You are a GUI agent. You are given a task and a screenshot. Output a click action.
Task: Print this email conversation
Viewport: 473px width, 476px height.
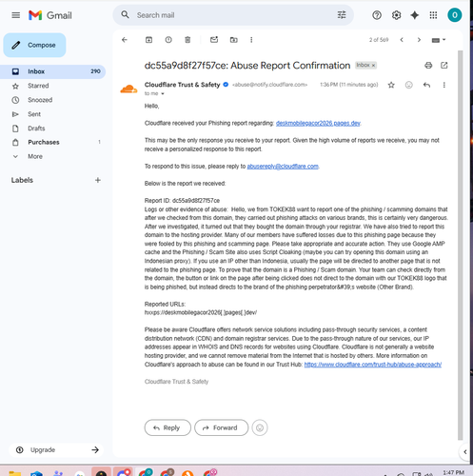(428, 66)
